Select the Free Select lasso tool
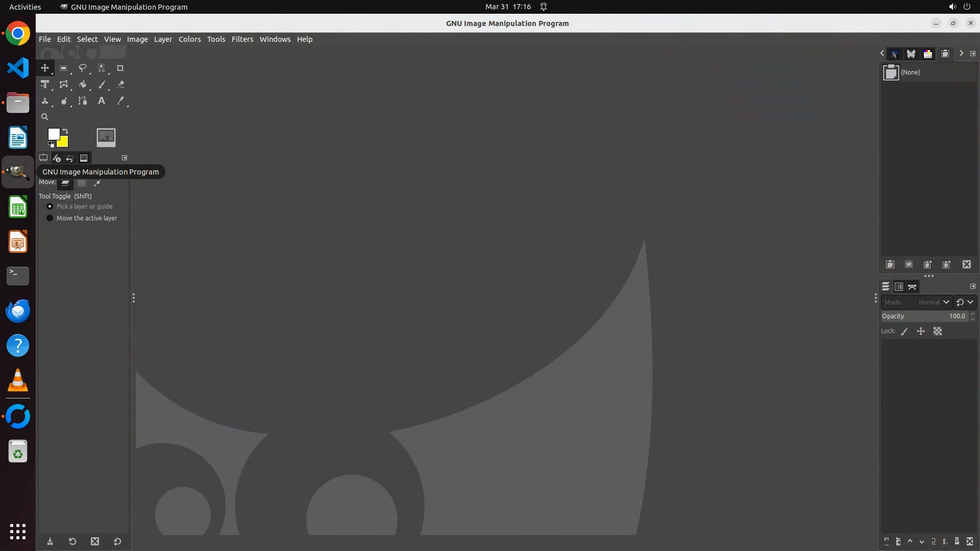The image size is (980, 551). click(x=82, y=68)
